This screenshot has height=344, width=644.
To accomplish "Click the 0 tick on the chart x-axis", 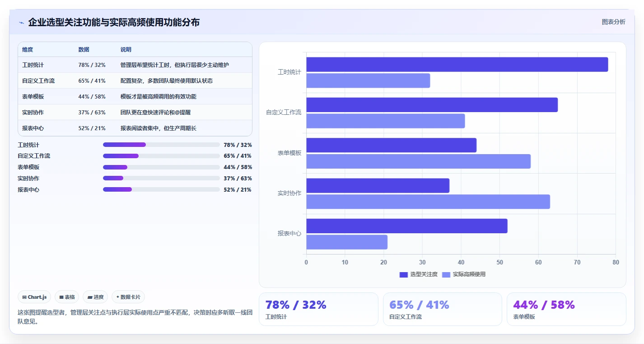I will pyautogui.click(x=306, y=262).
